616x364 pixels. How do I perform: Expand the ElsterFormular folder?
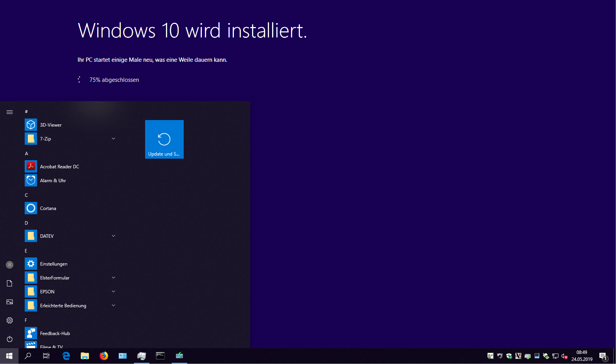pos(113,278)
